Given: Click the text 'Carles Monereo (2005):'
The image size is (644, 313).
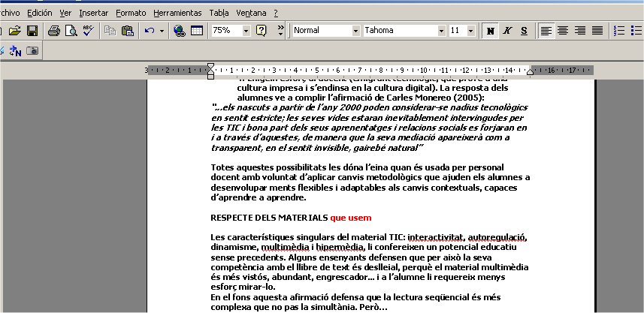Looking at the screenshot, I should point(435,98).
